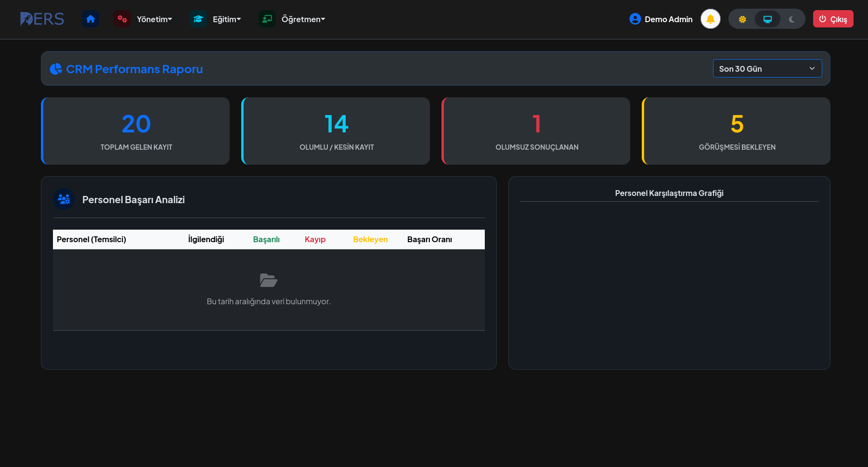The width and height of the screenshot is (868, 467).
Task: Open the DERS logo home link
Action: [42, 19]
